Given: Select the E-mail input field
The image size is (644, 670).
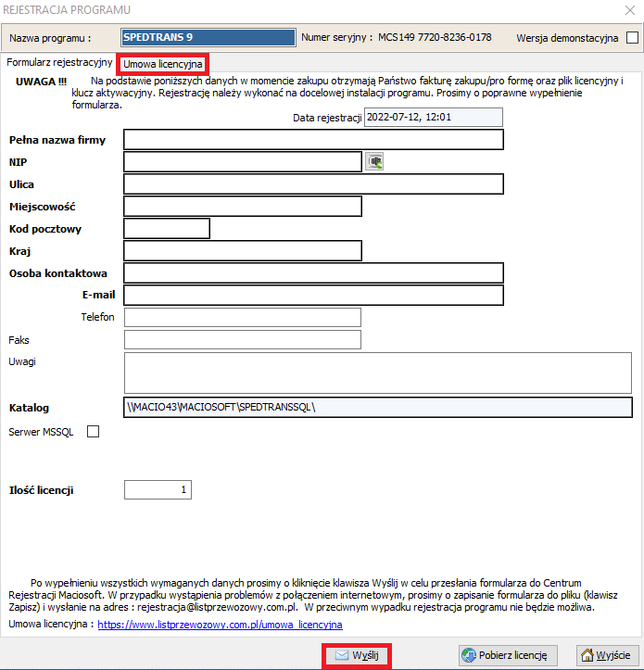Looking at the screenshot, I should pos(314,296).
